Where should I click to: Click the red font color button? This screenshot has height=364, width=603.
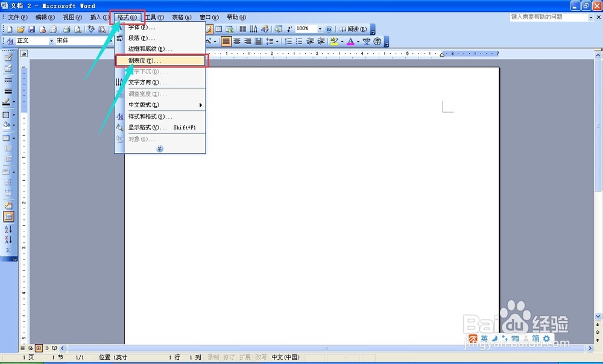coord(350,41)
